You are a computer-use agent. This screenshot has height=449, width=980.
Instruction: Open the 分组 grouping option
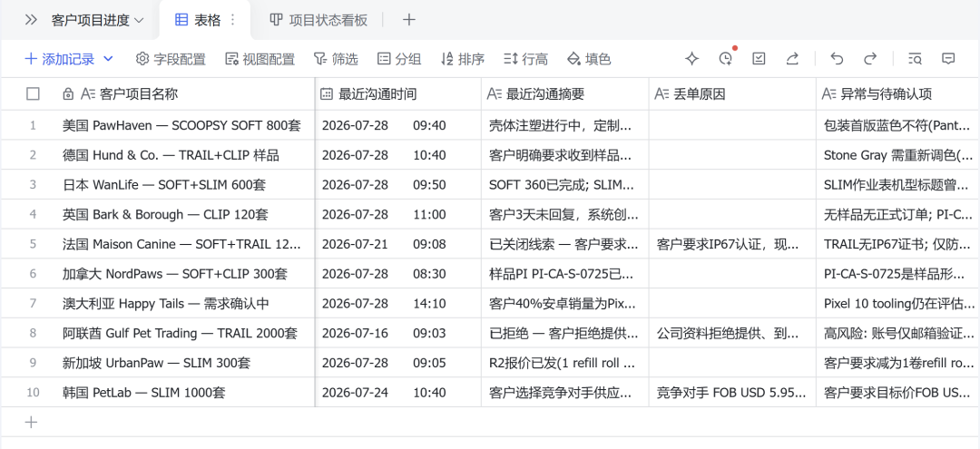coord(399,59)
